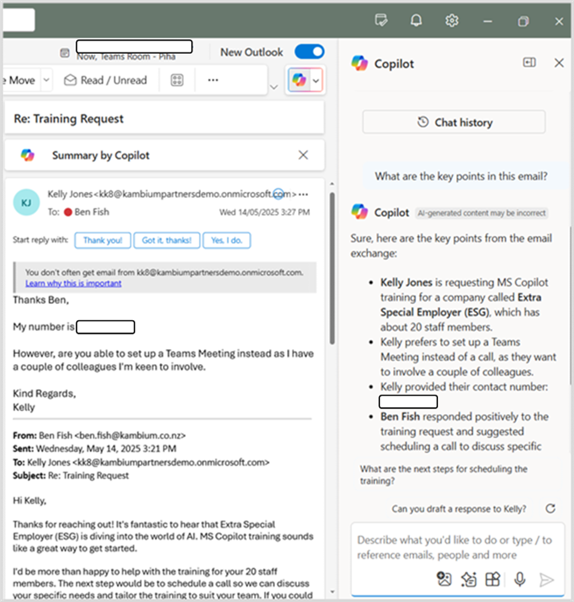Open the Move dropdown arrow
This screenshot has width=574, height=602.
click(46, 80)
